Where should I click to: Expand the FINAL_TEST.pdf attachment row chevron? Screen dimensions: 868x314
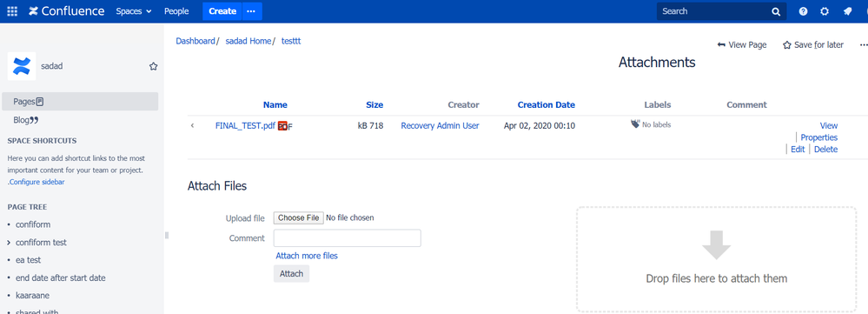(x=192, y=126)
